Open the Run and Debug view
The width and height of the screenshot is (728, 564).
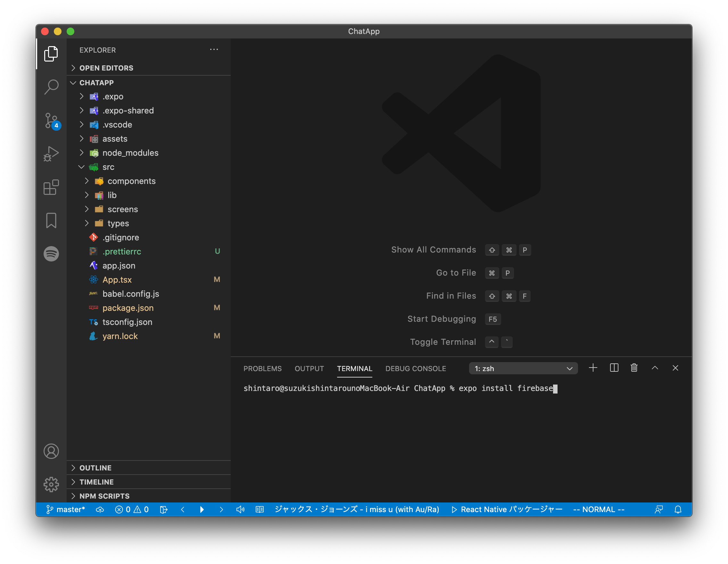(x=51, y=154)
